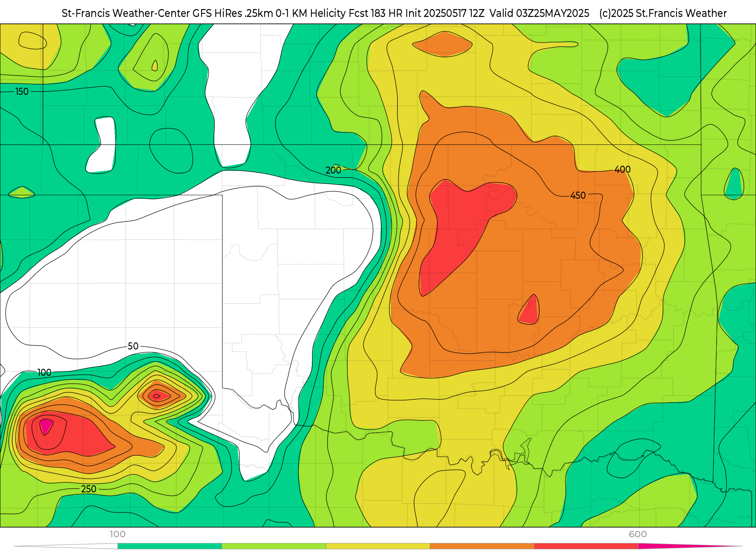Click the lime green colorbar segment
The width and height of the screenshot is (756, 551).
click(x=274, y=546)
